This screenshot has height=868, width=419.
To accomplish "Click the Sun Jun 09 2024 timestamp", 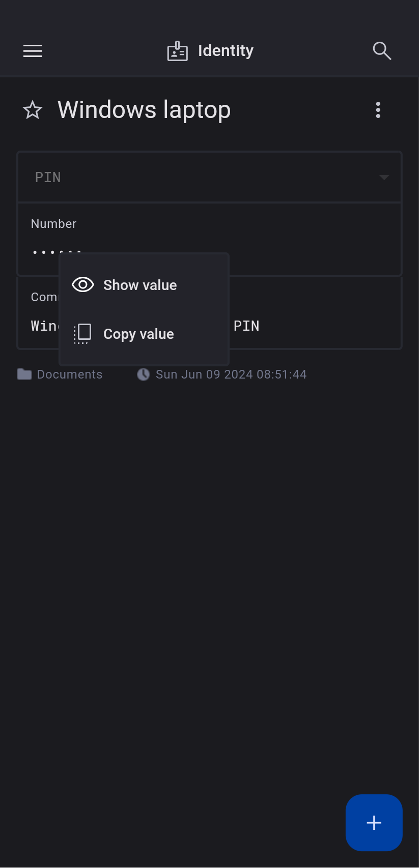I will tap(231, 374).
